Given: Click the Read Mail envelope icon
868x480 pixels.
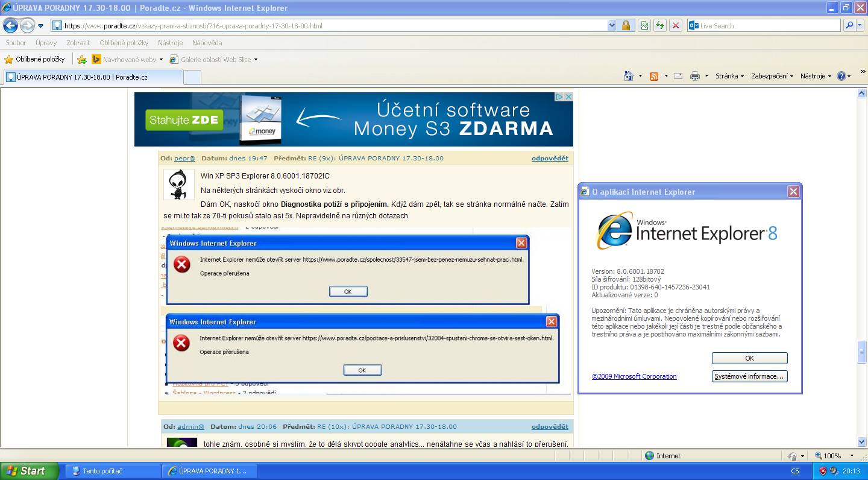Looking at the screenshot, I should pyautogui.click(x=678, y=76).
